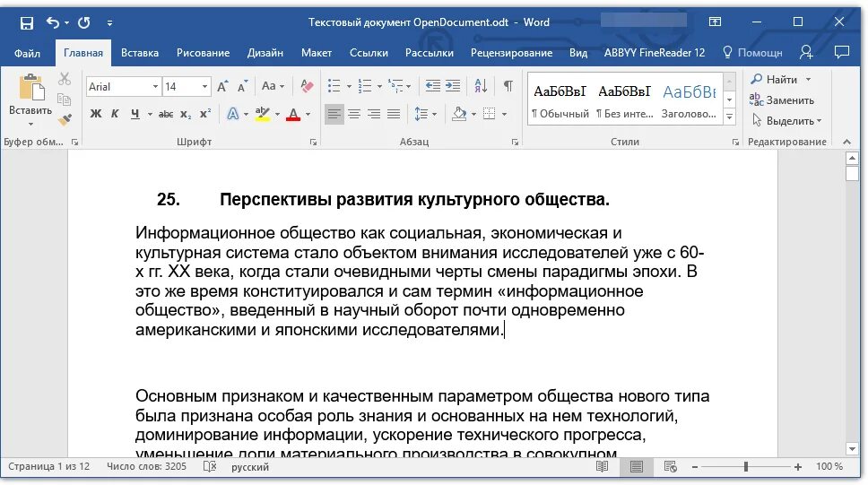The height and width of the screenshot is (485, 868).
Task: Apply the Заголовок heading style
Action: pyautogui.click(x=689, y=100)
